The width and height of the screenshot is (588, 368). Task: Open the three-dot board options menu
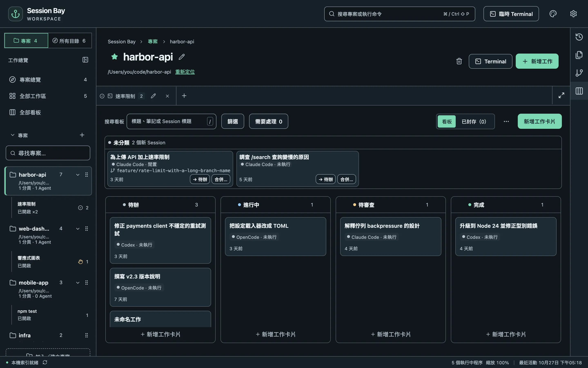[506, 121]
